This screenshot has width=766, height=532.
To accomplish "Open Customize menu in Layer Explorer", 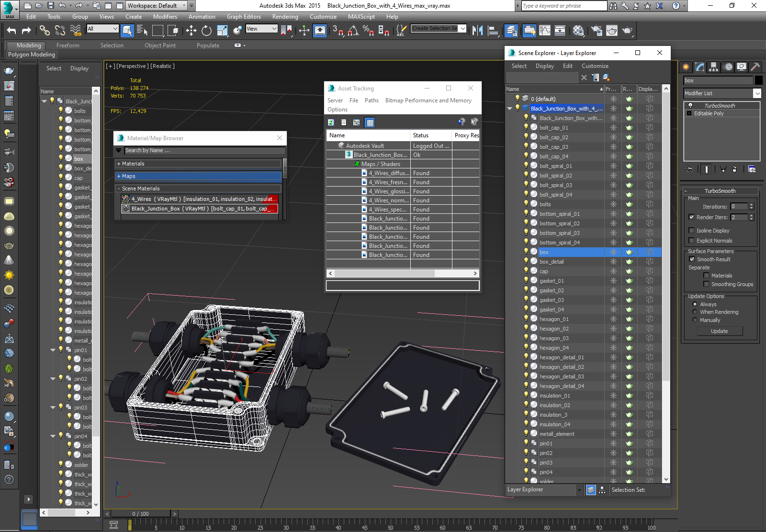I will pos(595,66).
